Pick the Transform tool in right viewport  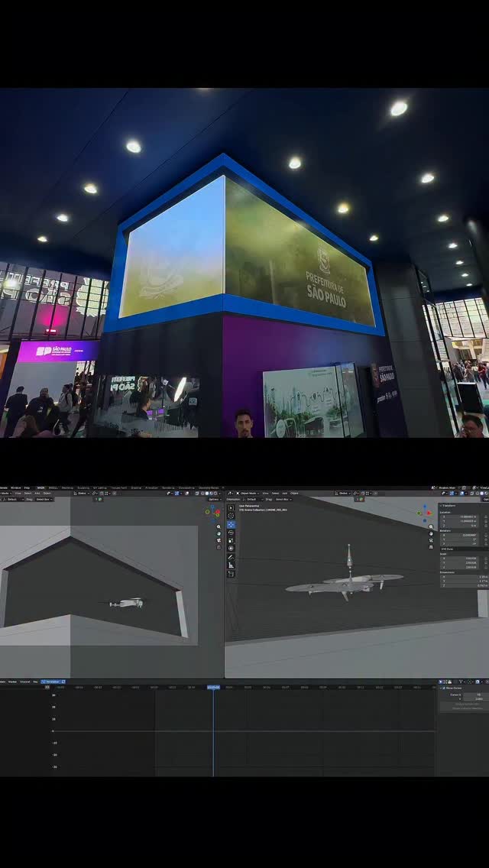point(231,548)
